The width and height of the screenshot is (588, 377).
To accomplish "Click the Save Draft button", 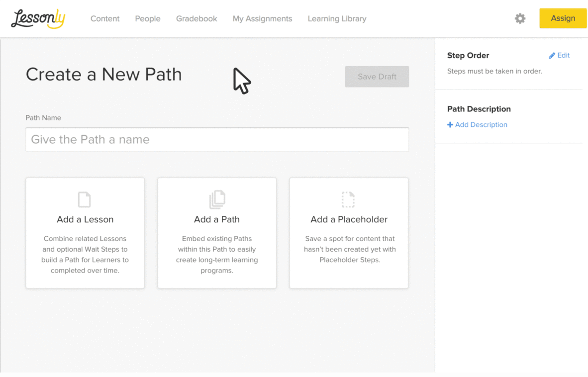I will coord(377,77).
